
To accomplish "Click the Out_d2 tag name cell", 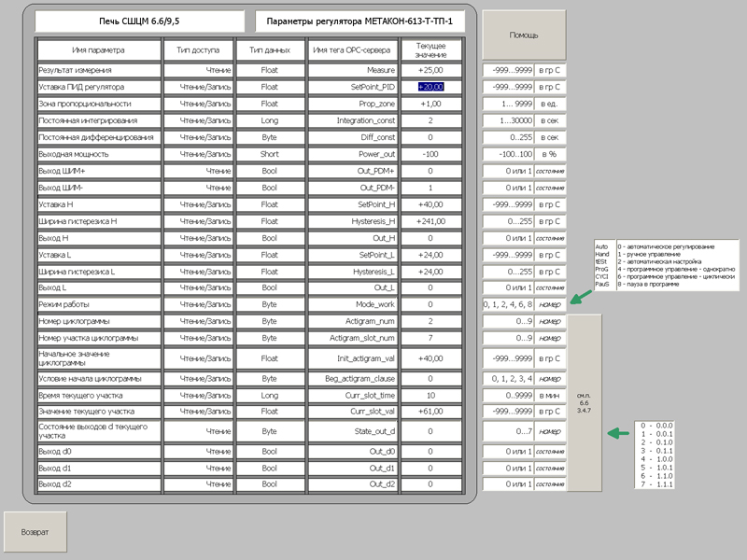I will click(352, 483).
